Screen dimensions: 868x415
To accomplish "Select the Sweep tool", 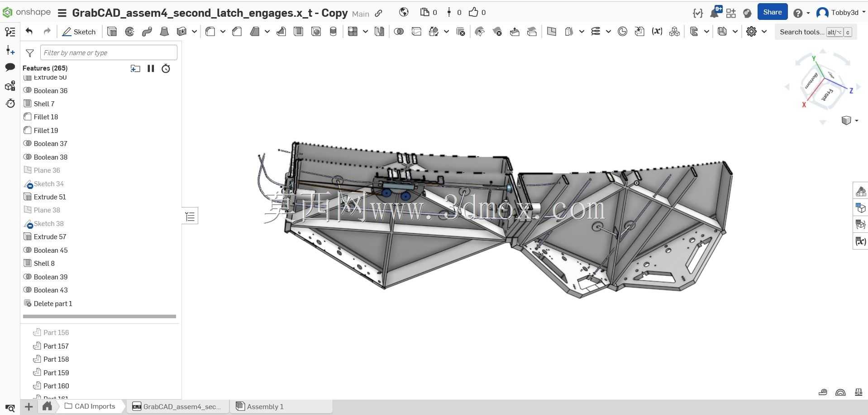I will click(x=147, y=32).
